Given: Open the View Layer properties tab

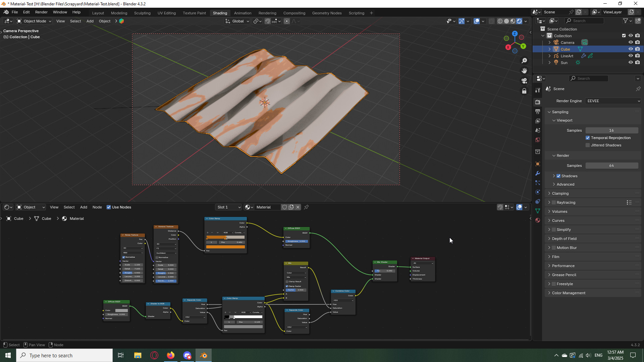Looking at the screenshot, I should (538, 121).
